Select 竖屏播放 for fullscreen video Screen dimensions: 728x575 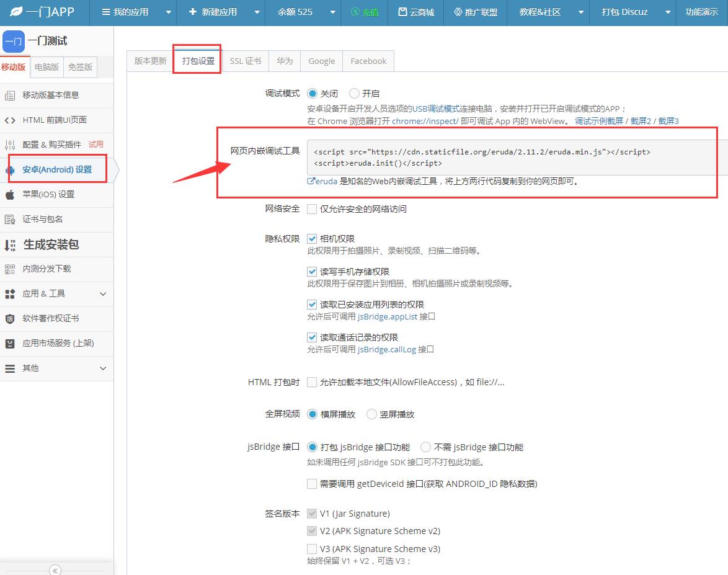point(371,414)
